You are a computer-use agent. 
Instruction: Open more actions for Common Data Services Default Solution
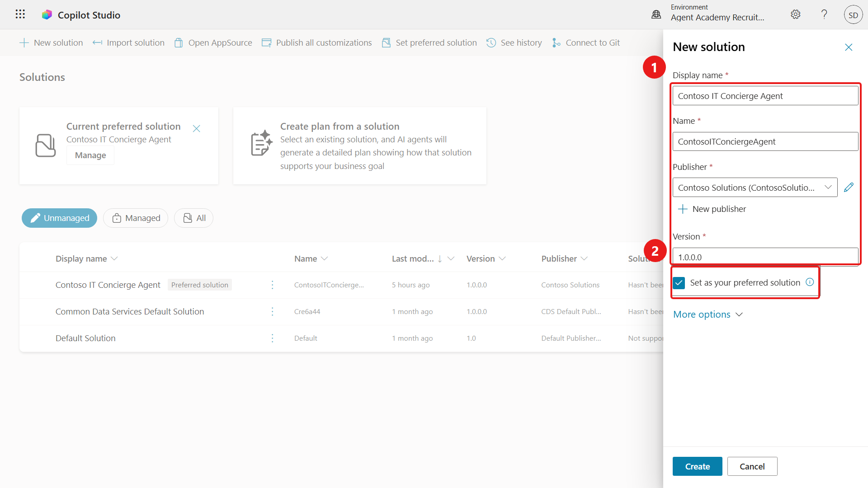click(x=272, y=311)
